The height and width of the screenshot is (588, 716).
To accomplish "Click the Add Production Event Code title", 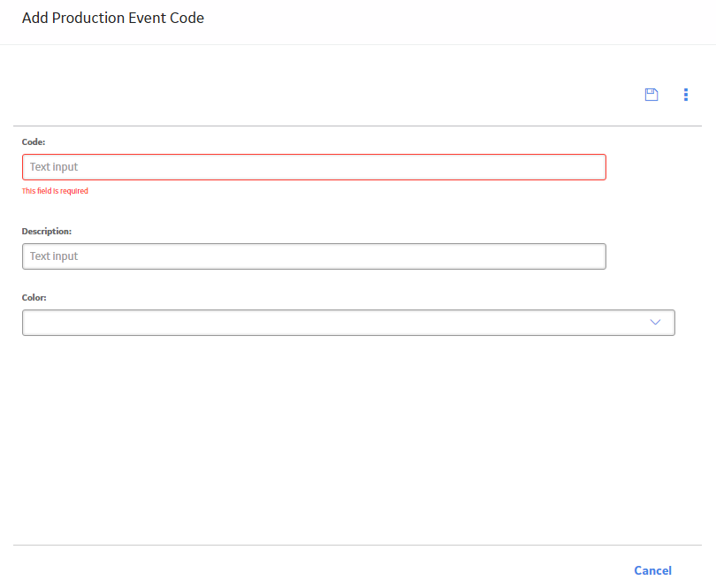I will 113,18.
